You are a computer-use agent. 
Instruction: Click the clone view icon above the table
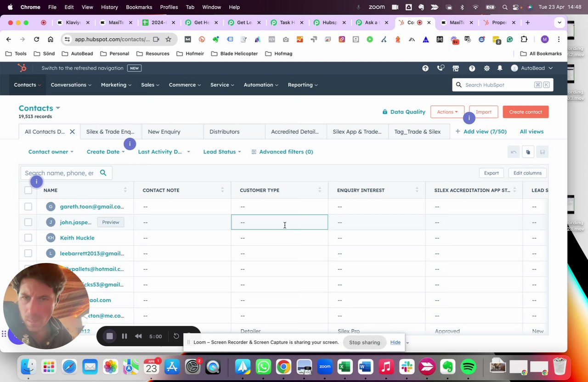(x=528, y=152)
